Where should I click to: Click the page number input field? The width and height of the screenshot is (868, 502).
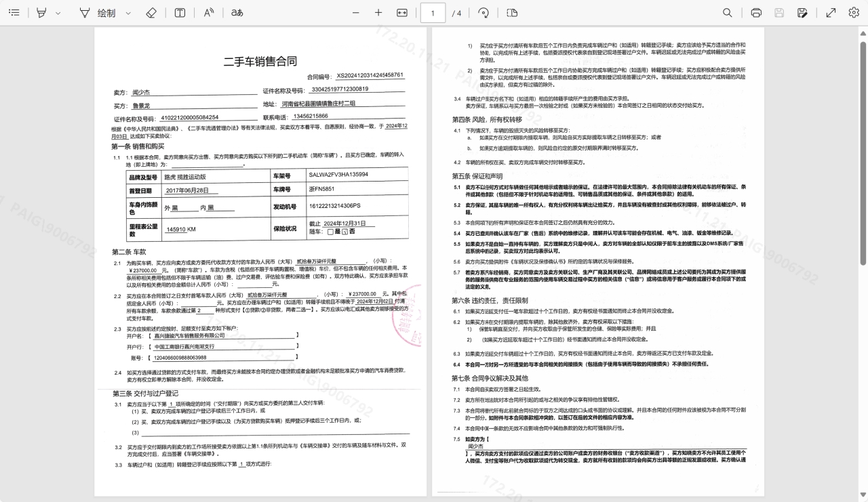[x=433, y=13]
